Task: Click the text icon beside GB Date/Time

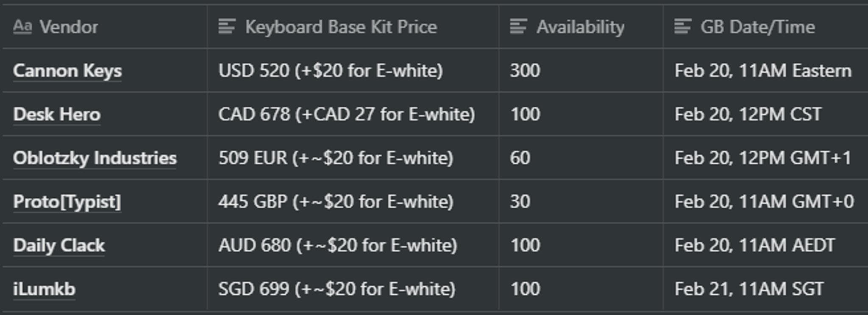Action: tap(682, 27)
